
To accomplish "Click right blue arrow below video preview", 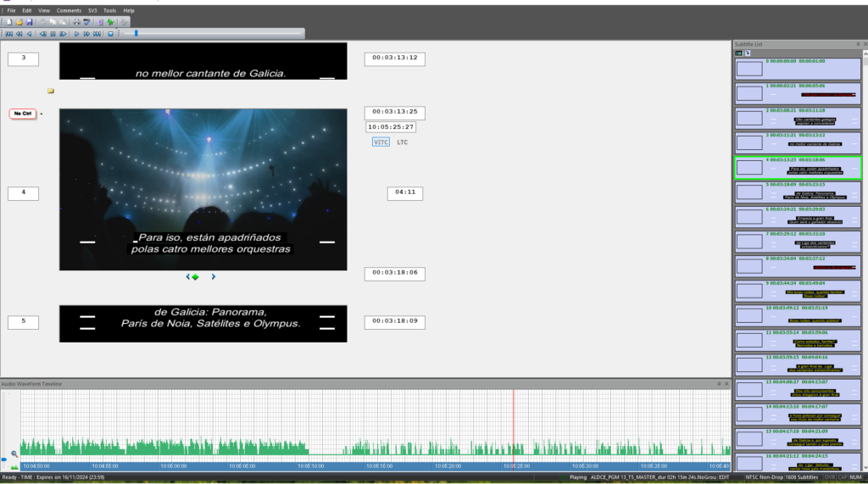I will [x=214, y=276].
